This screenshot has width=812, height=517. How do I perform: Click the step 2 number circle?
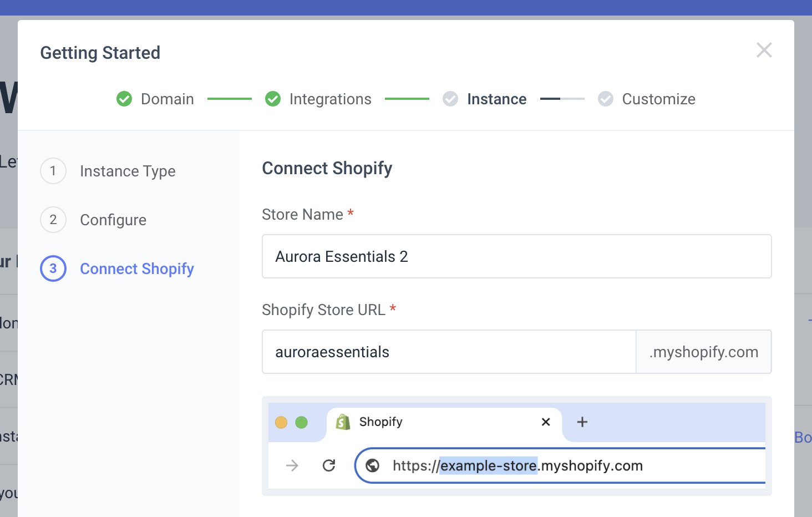(53, 220)
